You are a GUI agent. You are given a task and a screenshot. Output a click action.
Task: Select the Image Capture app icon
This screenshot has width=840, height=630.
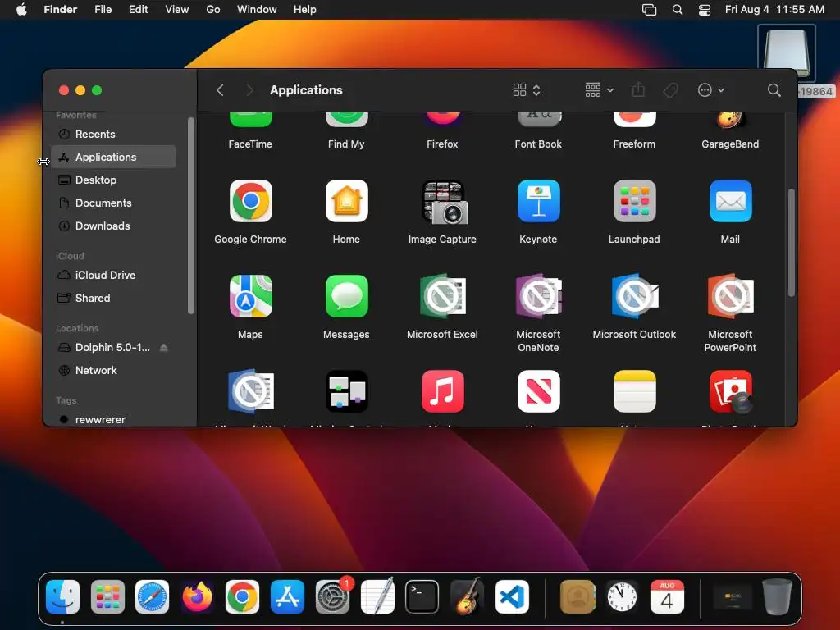tap(442, 202)
